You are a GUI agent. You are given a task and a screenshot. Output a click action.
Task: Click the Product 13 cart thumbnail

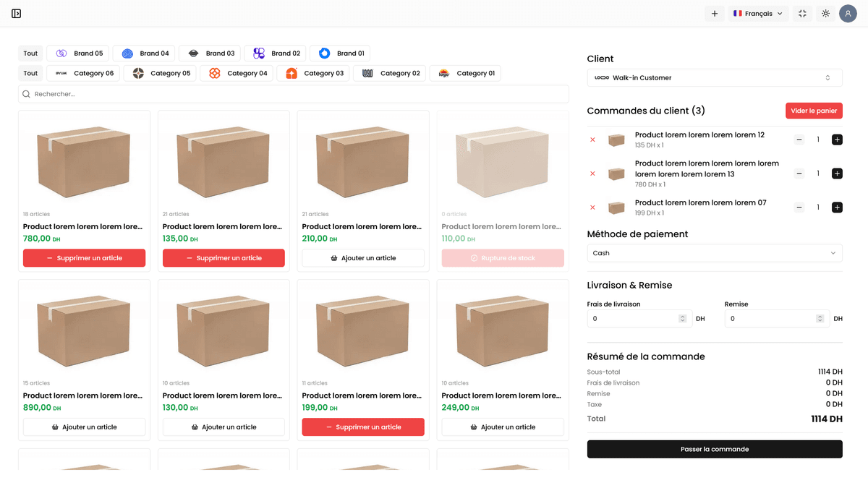(x=616, y=174)
